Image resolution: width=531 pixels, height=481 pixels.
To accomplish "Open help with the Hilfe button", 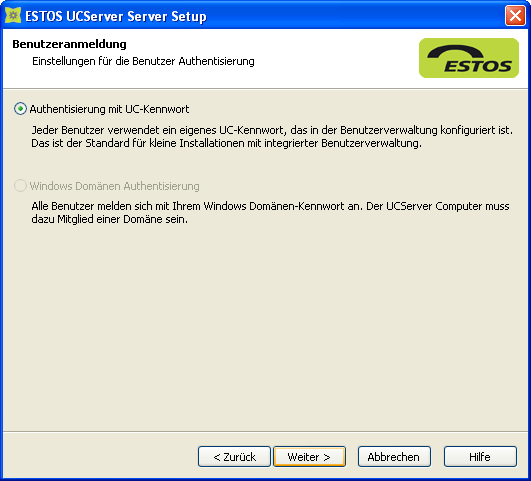I will tap(480, 457).
